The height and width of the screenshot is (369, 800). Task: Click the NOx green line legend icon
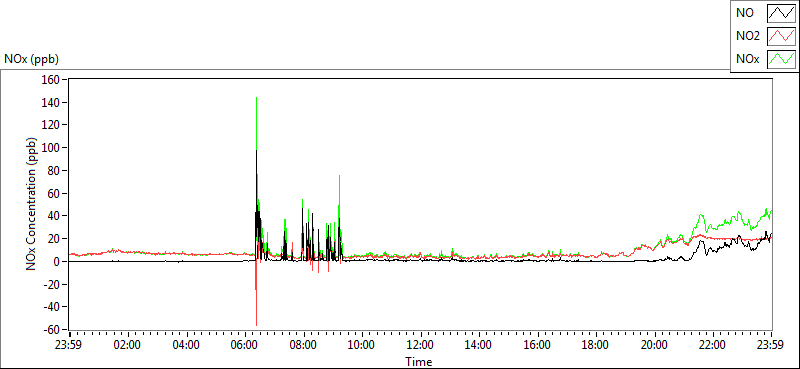[782, 59]
